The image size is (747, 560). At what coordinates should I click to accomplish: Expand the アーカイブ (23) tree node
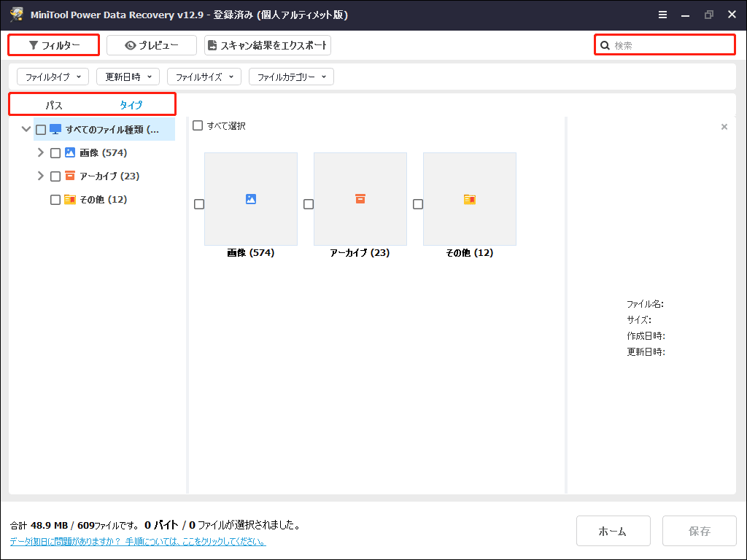[x=41, y=176]
